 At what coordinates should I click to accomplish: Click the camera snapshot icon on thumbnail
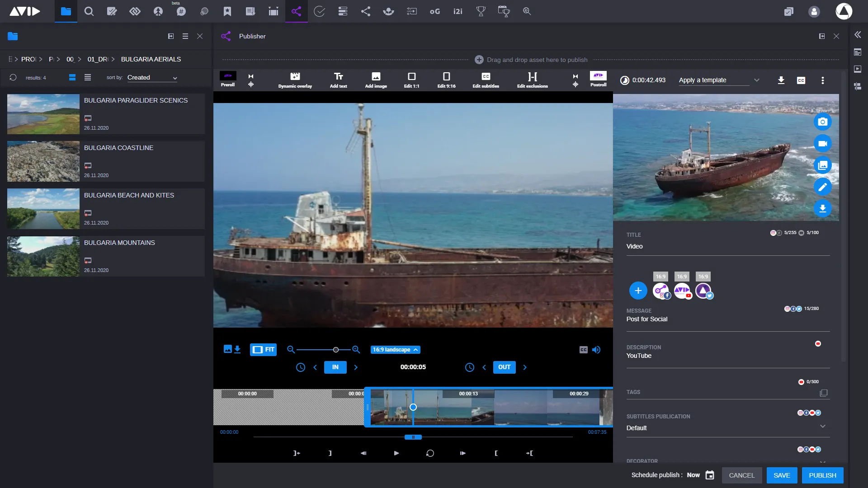pyautogui.click(x=822, y=122)
